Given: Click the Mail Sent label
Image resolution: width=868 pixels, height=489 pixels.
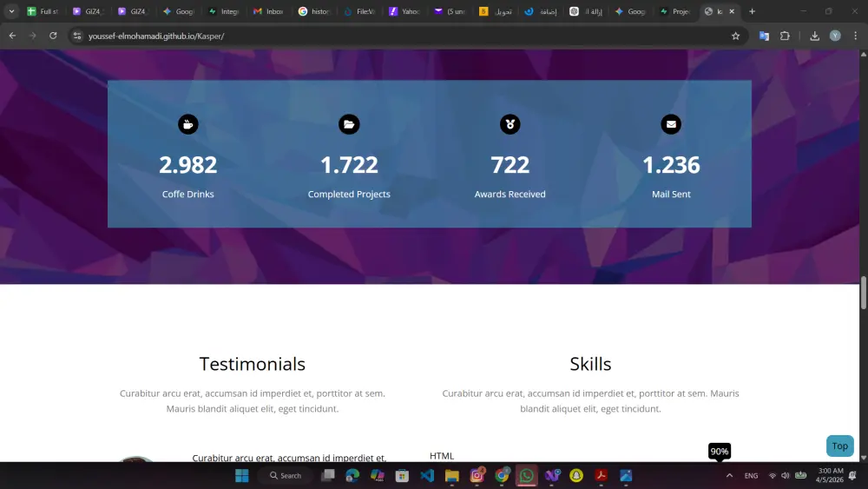Looking at the screenshot, I should click(x=671, y=194).
